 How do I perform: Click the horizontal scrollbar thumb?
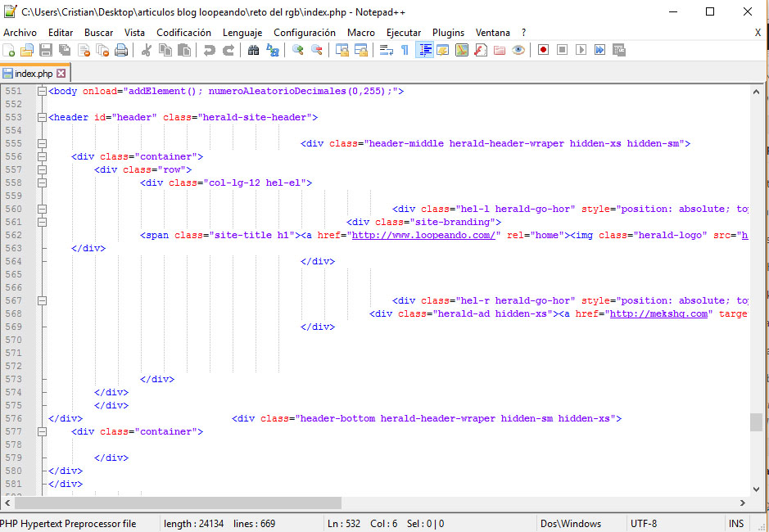pyautogui.click(x=178, y=503)
